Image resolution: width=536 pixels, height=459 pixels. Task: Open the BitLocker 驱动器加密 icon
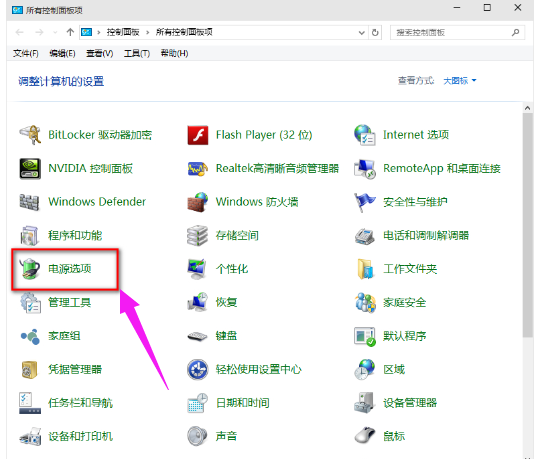[x=30, y=135]
